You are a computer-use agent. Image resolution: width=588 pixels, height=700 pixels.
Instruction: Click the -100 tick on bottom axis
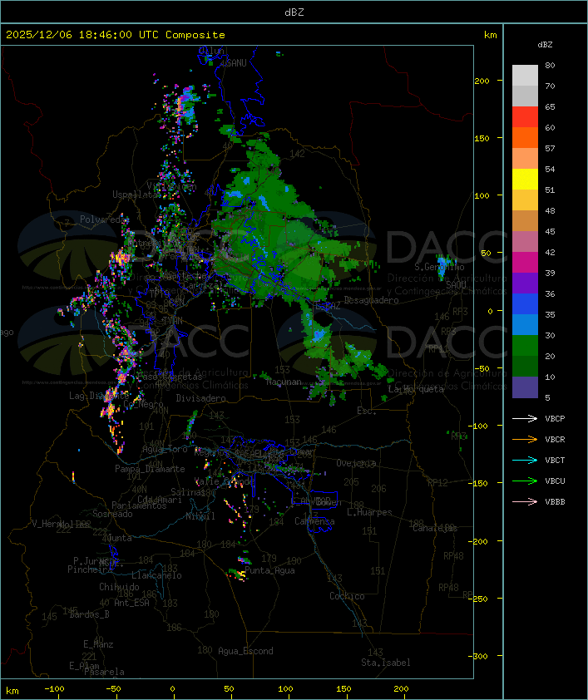point(54,689)
